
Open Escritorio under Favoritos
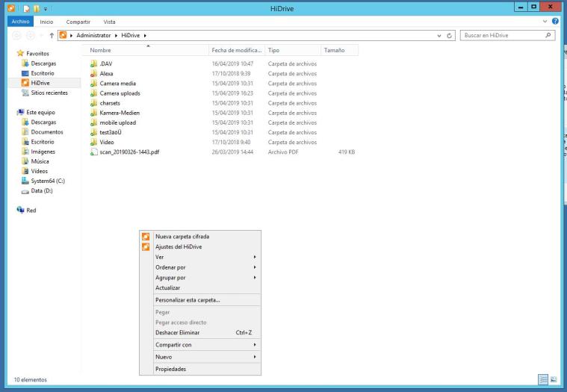tap(43, 73)
